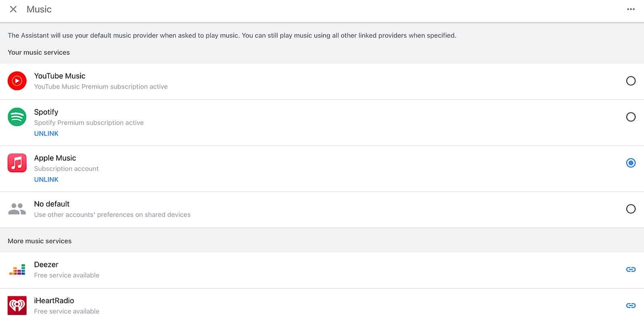Viewport: 644px width, 322px height.
Task: Open the Your music services section
Action: pyautogui.click(x=39, y=52)
